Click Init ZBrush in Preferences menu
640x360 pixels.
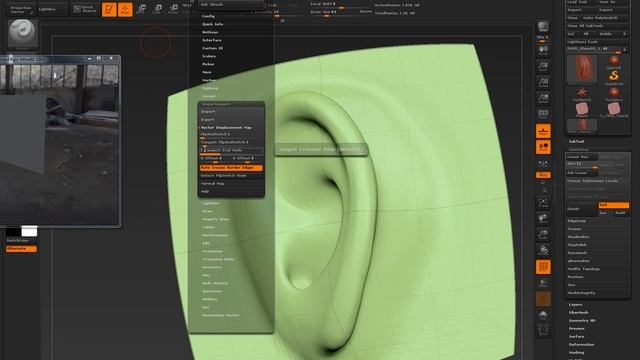[x=231, y=4]
